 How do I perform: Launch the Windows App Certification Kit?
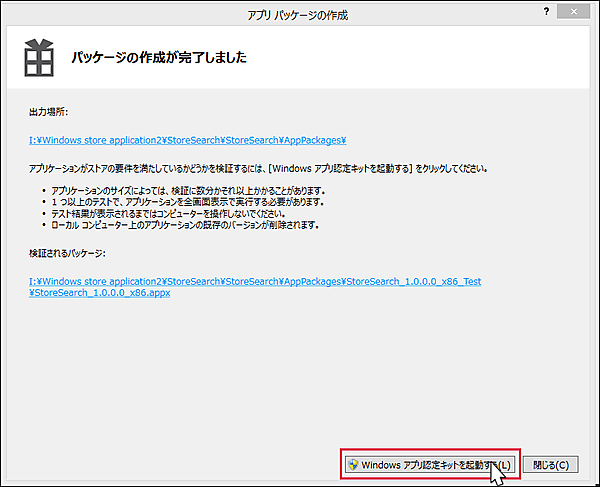click(x=430, y=465)
